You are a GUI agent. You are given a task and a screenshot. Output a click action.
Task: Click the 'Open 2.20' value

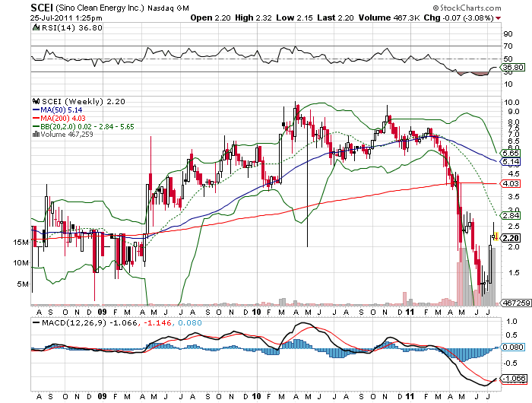coord(211,17)
